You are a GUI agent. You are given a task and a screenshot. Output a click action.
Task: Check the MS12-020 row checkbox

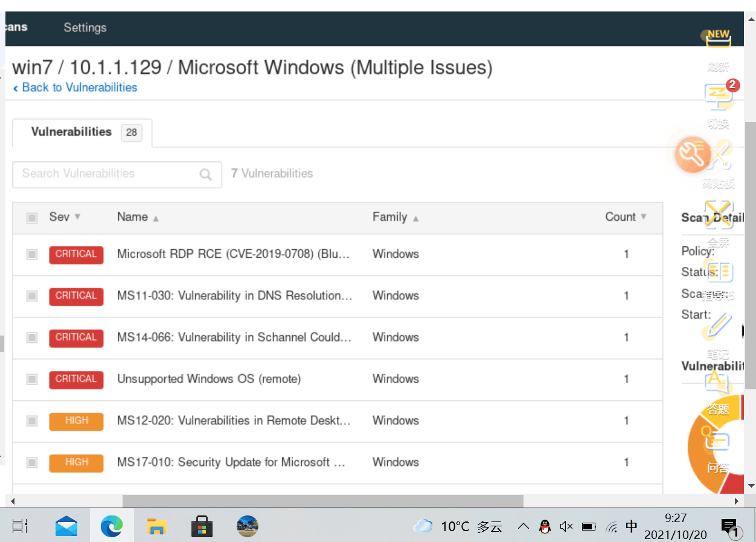click(32, 421)
